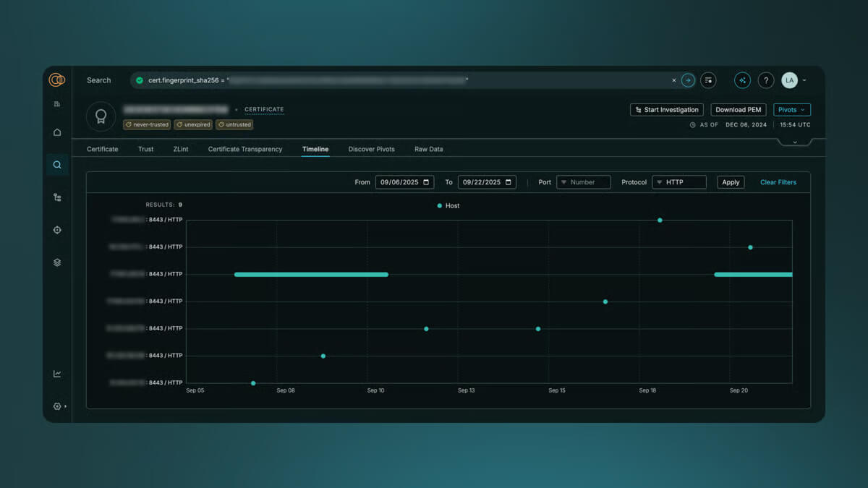Open the Home icon in the sidebar
The image size is (868, 488).
pos(57,132)
